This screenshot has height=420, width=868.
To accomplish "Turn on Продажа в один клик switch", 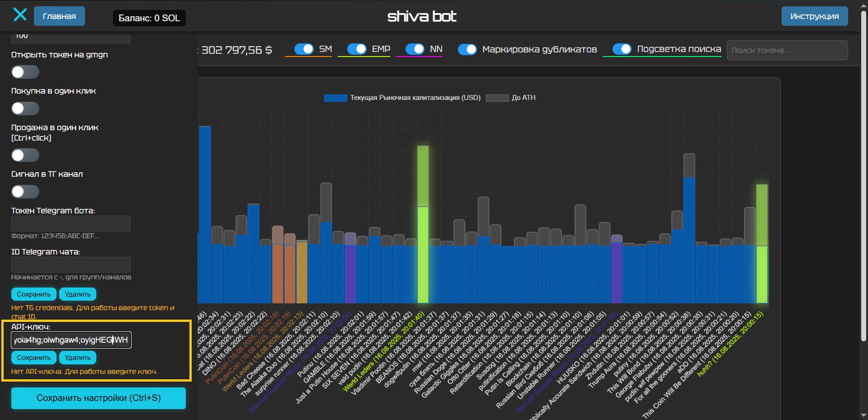I will coord(25,155).
